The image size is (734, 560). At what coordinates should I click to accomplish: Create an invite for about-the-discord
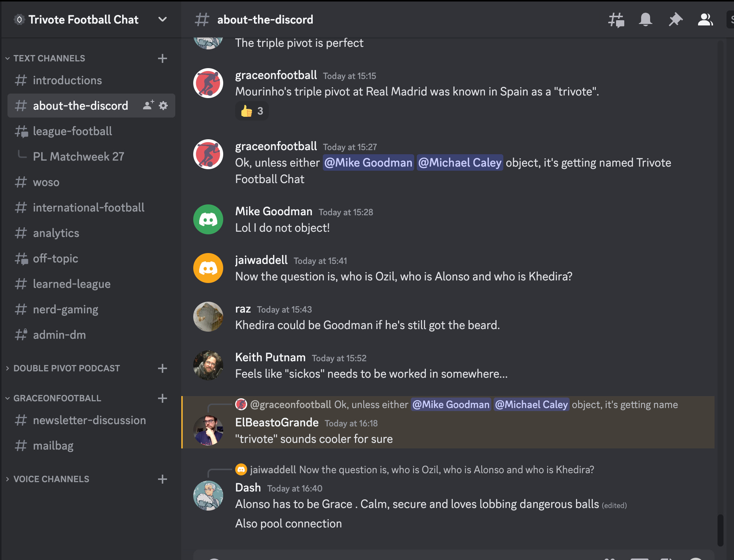148,106
